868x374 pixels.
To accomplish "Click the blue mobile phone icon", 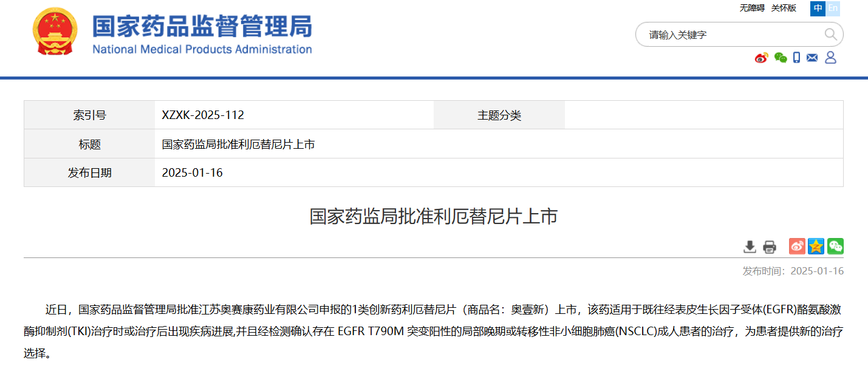I will [796, 58].
